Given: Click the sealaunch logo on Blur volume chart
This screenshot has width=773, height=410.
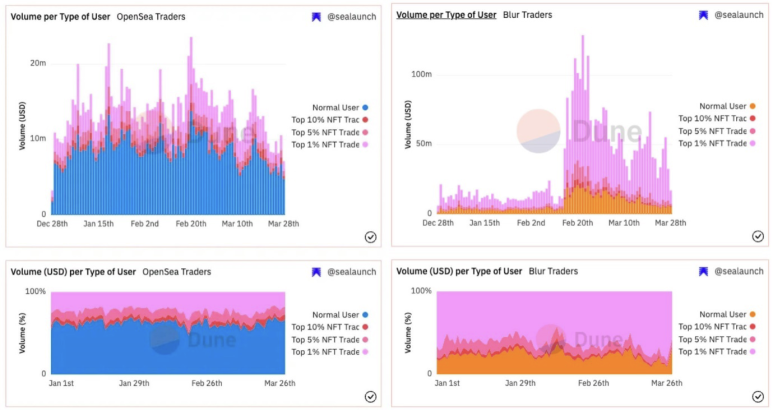Looking at the screenshot, I should pyautogui.click(x=703, y=15).
